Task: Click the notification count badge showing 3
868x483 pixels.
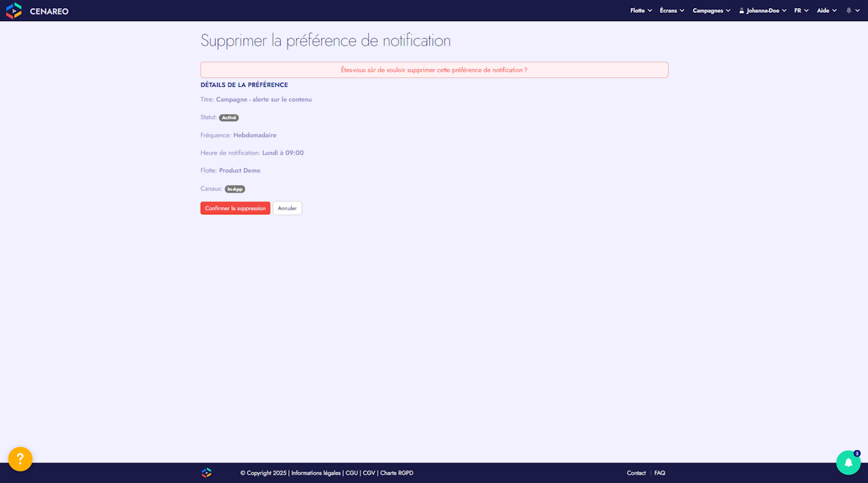Action: tap(857, 453)
